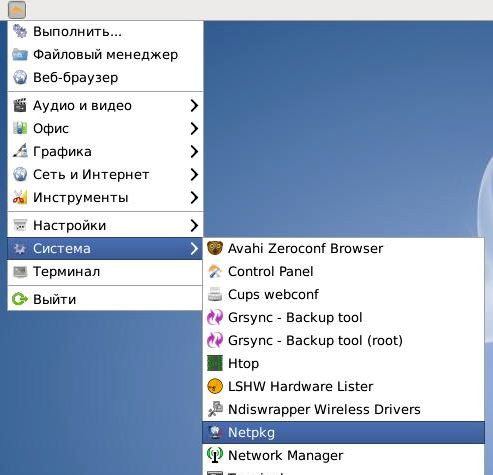
Task: Click the Htop green icon
Action: tap(215, 363)
